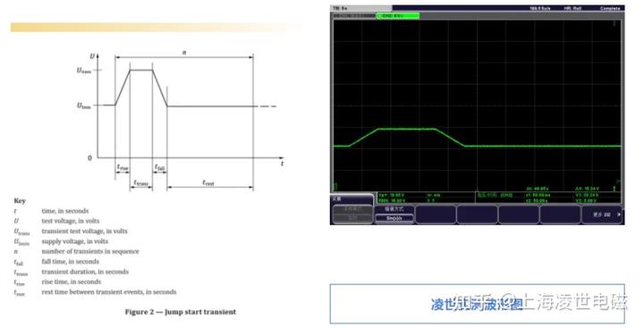Select the first grayed-out left softkey
The image size is (644, 328).
point(352,209)
